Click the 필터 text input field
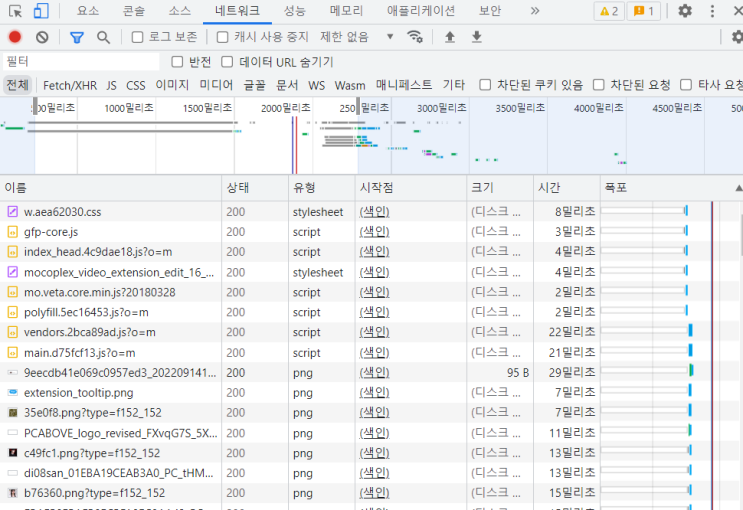This screenshot has width=743, height=510. (x=82, y=62)
